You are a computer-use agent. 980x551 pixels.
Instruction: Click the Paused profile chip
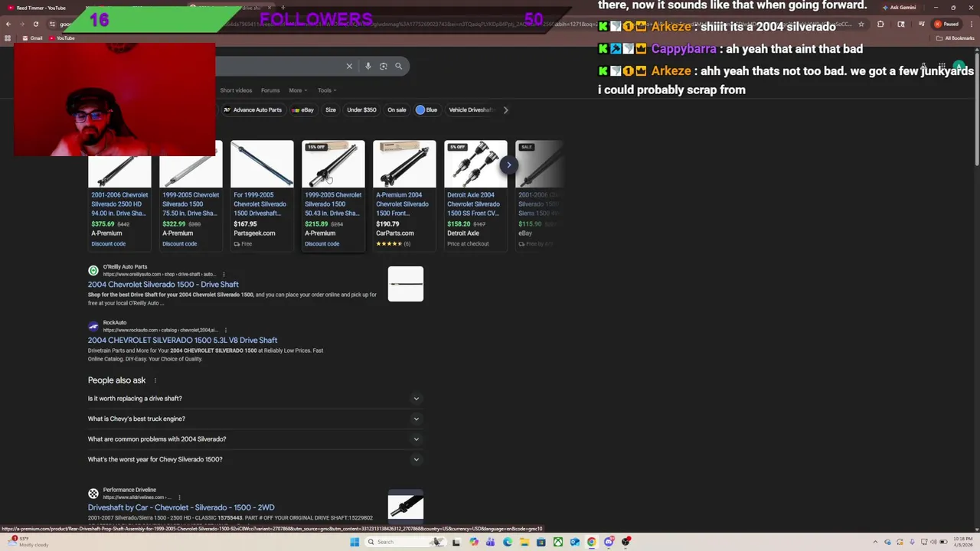(948, 24)
